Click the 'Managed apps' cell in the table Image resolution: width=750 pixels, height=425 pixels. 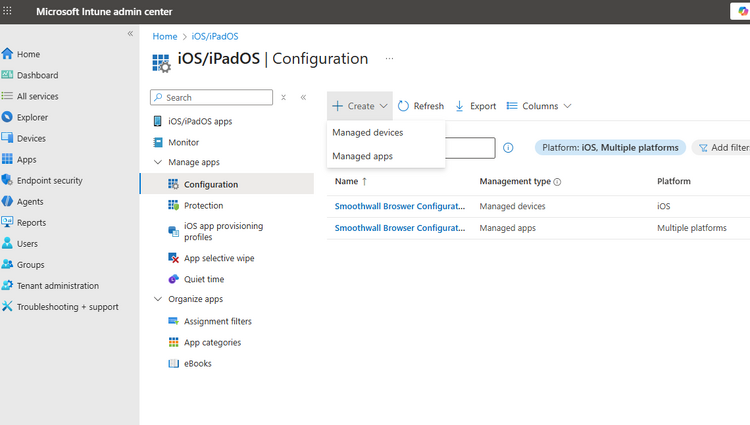tap(507, 228)
